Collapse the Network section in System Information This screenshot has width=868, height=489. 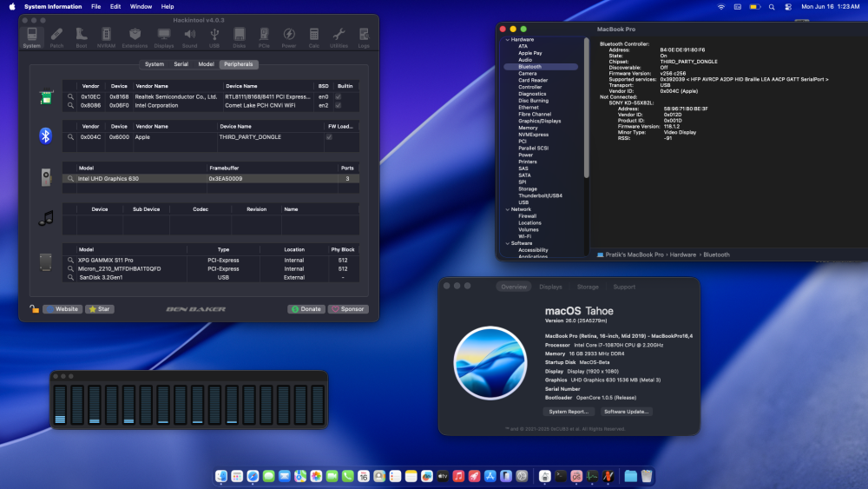tap(508, 209)
